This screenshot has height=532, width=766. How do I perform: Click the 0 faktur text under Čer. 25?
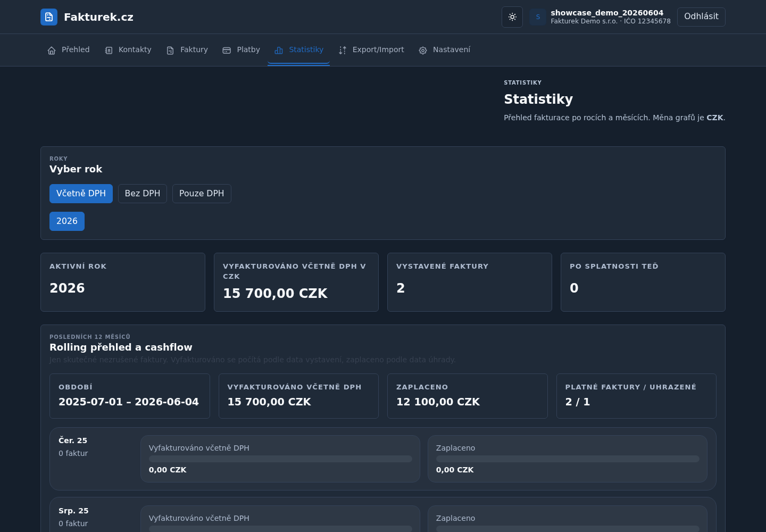point(73,453)
